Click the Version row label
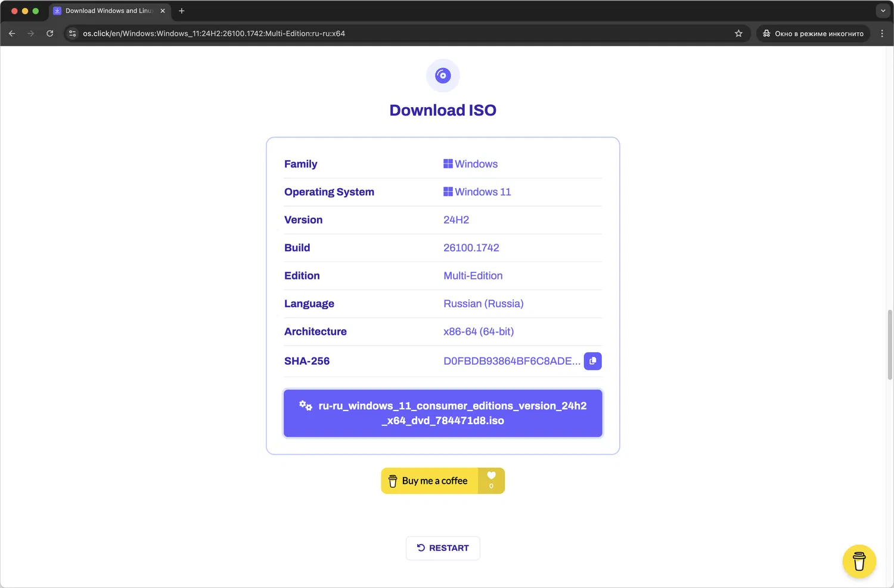The height and width of the screenshot is (588, 894). (x=303, y=220)
